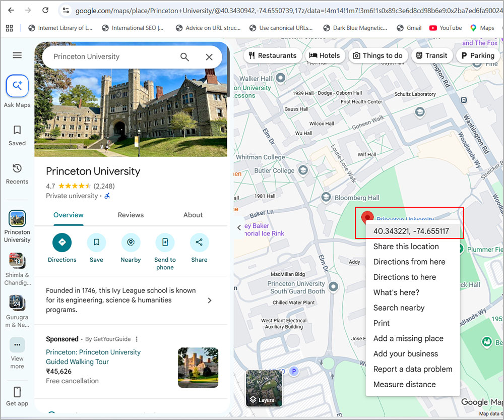Choose What's here? in context menu
504x420 pixels.
[x=413, y=292]
